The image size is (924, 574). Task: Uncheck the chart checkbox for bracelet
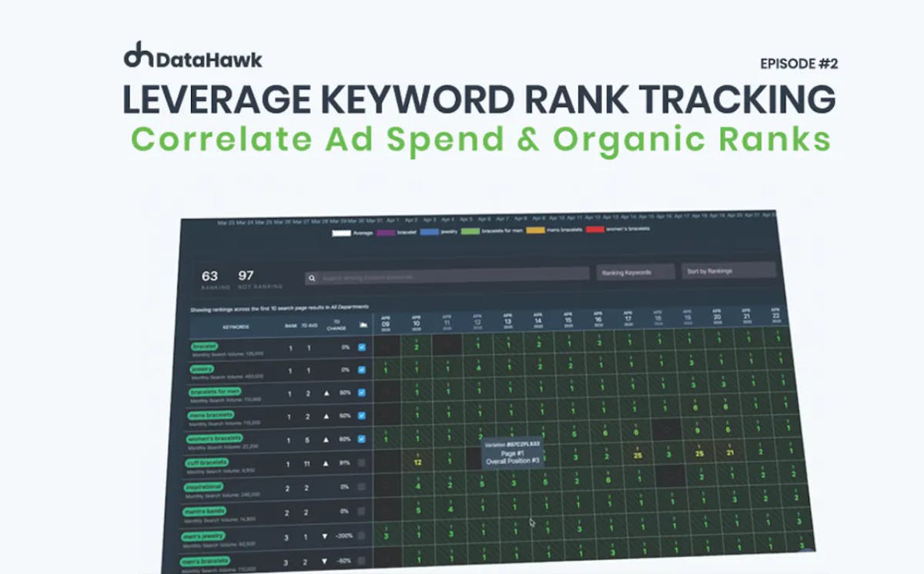point(363,347)
